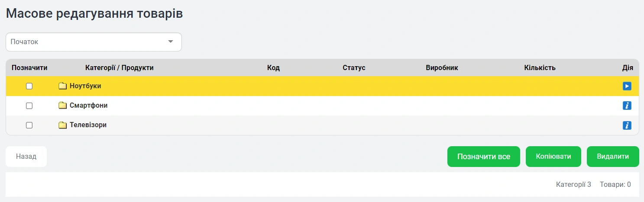Viewport: 644px width, 202px height.
Task: Click the Категорії / Продукти column header
Action: [120, 68]
